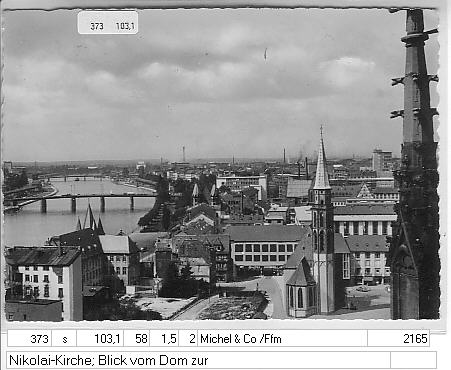Click the dark cathedral pinnacle at the right edge

click(x=415, y=163)
